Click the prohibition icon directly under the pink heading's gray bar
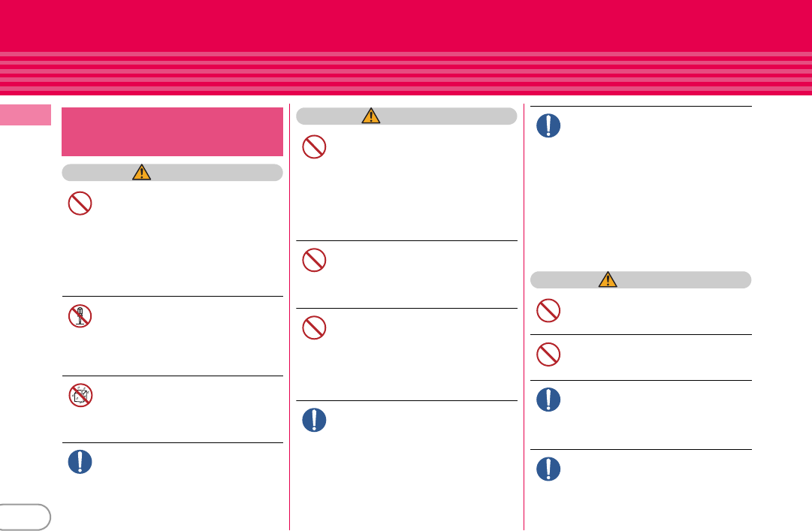Screen dimensions: 812x531 (80, 204)
